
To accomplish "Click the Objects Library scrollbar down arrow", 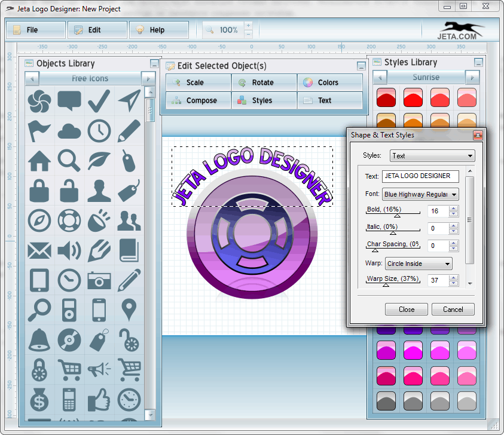I will point(150,415).
